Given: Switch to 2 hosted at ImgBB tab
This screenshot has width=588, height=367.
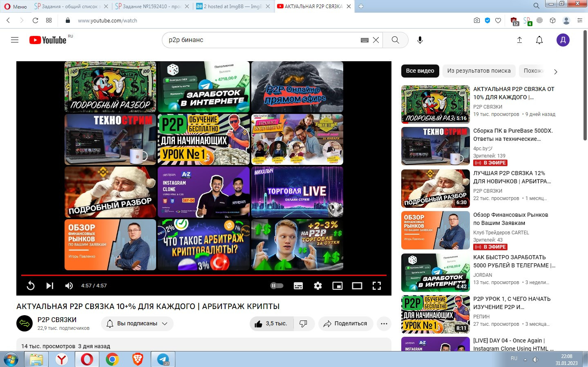Looking at the screenshot, I should [x=233, y=7].
